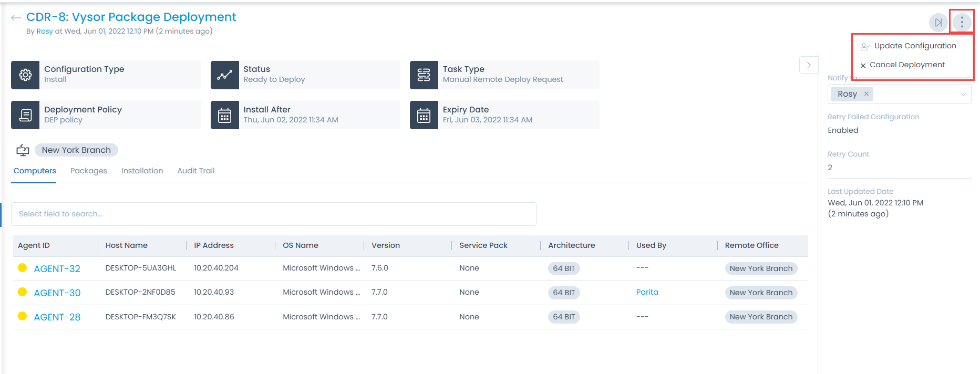Screen dimensions: 980x374
Task: Click yellow status dot for AGENT-32
Action: click(22, 268)
